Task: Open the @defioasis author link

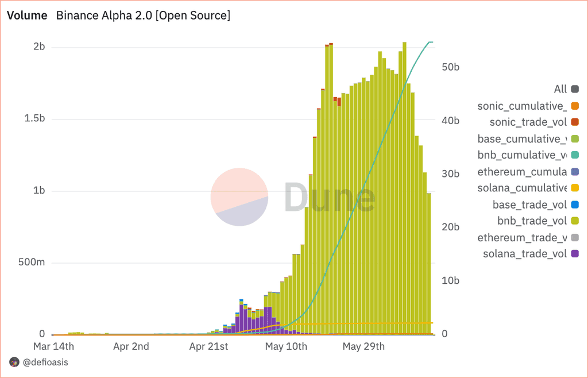Action: [x=45, y=362]
